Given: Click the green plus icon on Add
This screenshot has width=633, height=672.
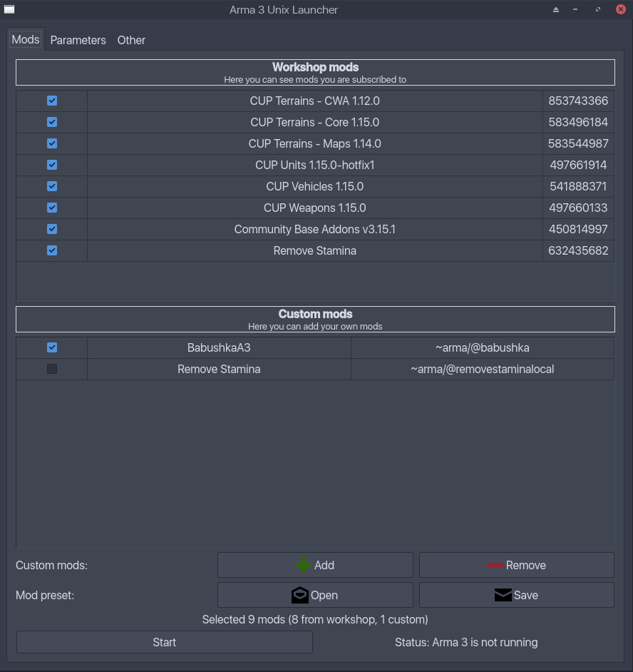Looking at the screenshot, I should [x=303, y=565].
